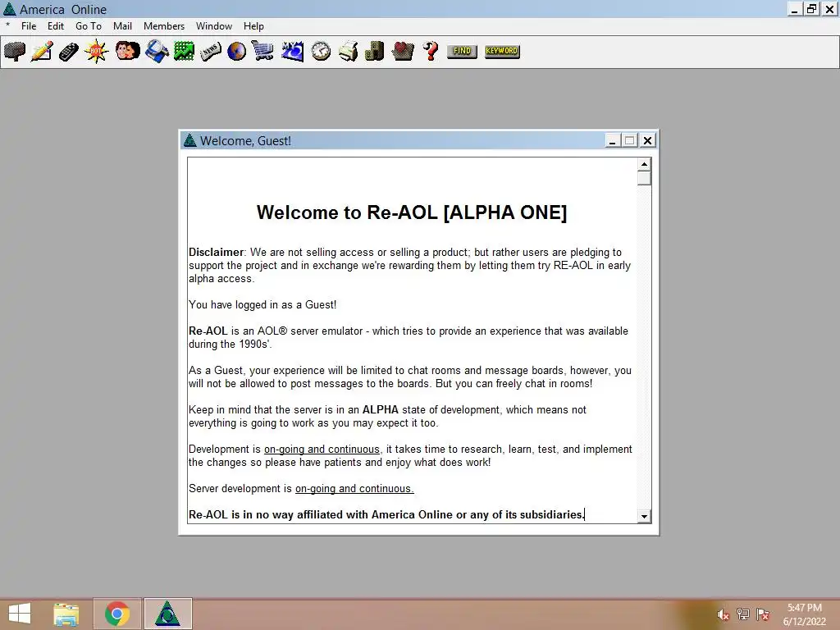This screenshot has width=840, height=630.
Task: Open the Window menu
Action: click(x=214, y=26)
